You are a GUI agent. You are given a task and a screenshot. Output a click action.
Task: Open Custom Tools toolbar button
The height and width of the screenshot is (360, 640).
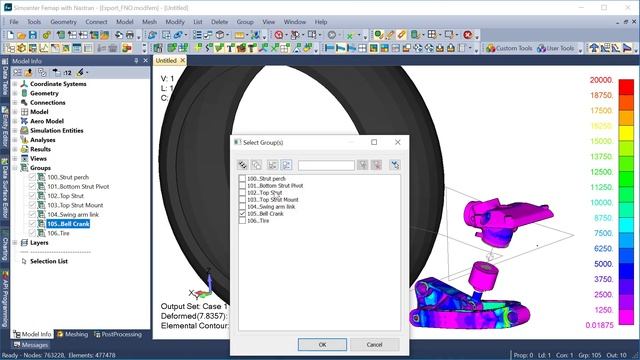click(x=509, y=48)
